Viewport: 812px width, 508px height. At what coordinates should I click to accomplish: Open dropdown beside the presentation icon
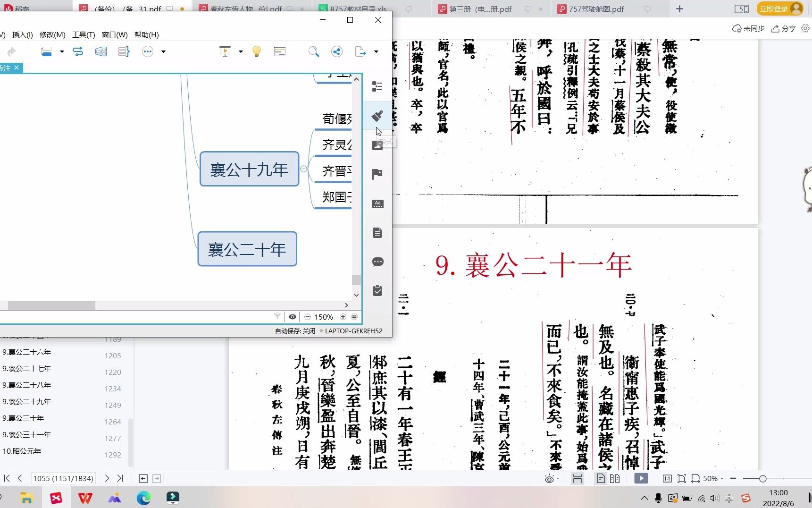pos(241,51)
